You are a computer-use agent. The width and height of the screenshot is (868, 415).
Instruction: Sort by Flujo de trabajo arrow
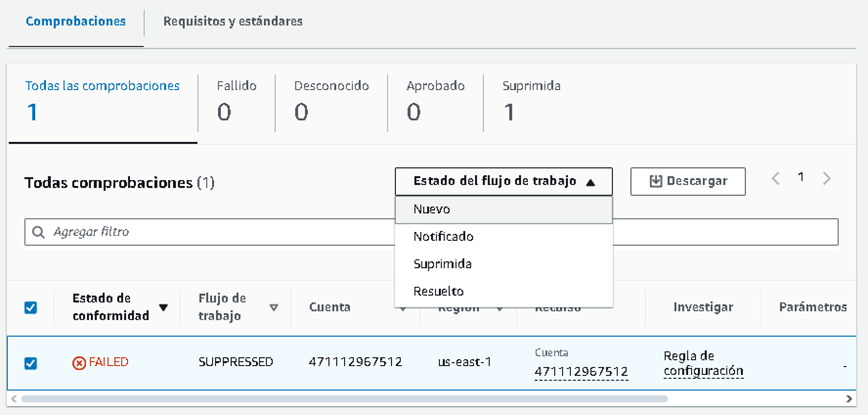(274, 307)
